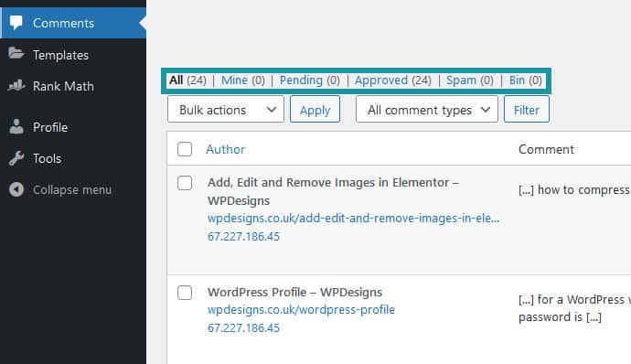Screen dimensions: 631x364
Task: Click the Comment column header
Action: pyautogui.click(x=546, y=149)
